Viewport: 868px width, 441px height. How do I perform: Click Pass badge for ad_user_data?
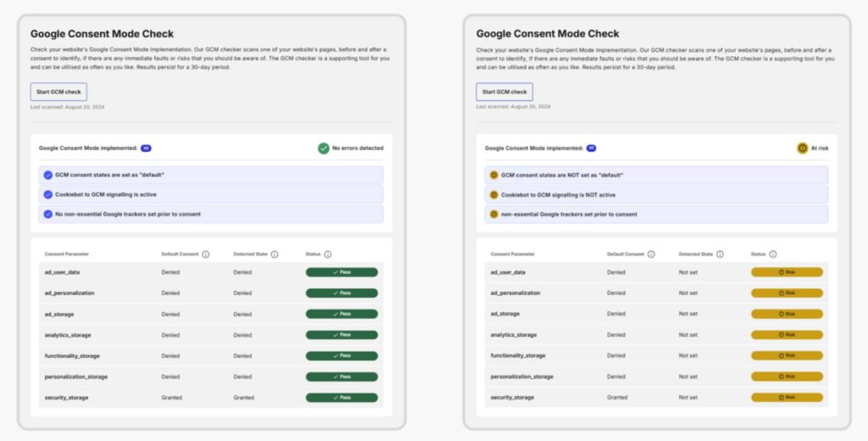point(342,272)
